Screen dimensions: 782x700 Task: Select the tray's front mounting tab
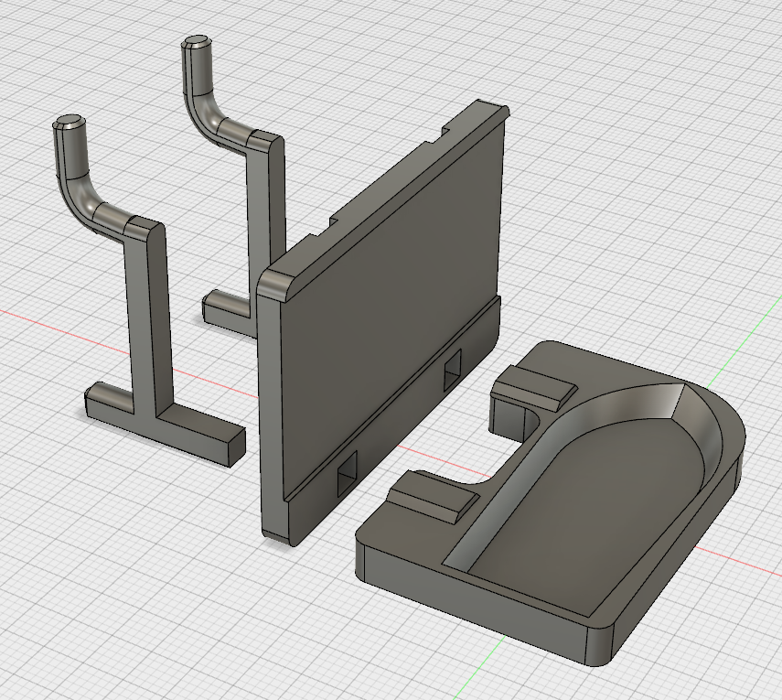pos(434,499)
